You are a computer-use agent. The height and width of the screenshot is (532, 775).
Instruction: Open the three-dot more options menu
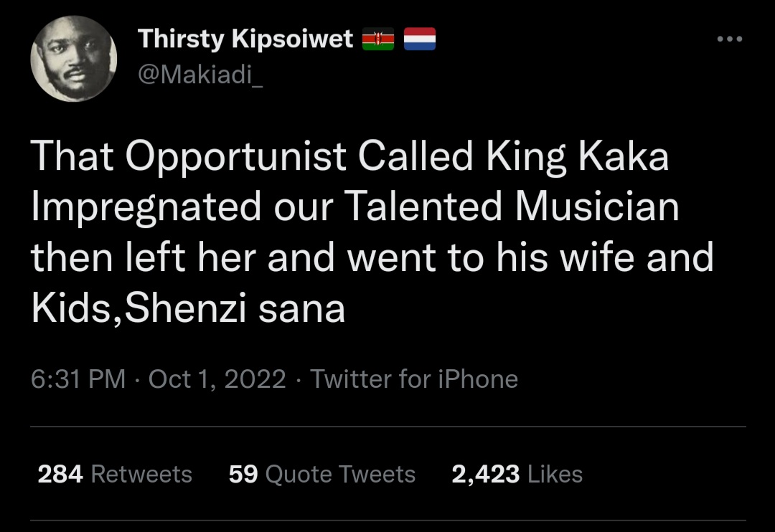pos(730,39)
